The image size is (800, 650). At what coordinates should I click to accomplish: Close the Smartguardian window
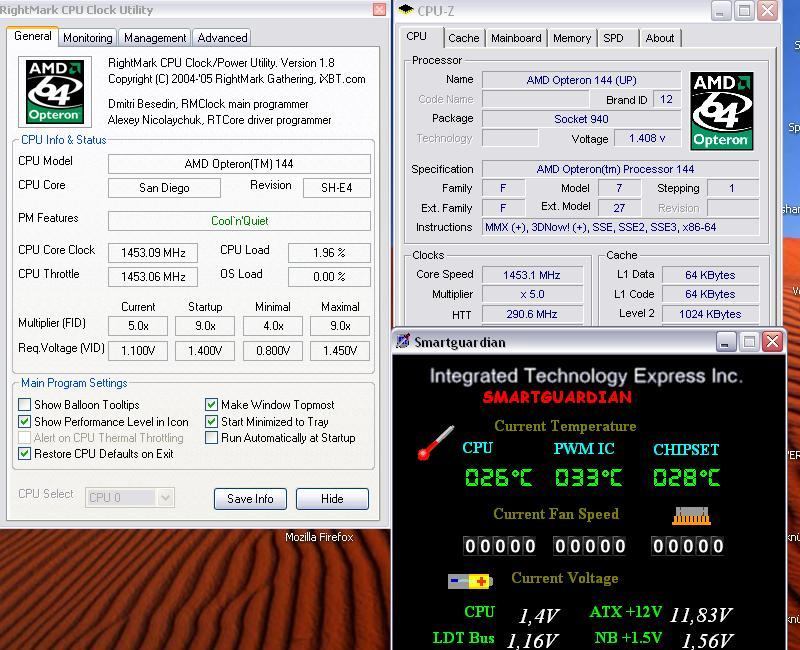(772, 341)
